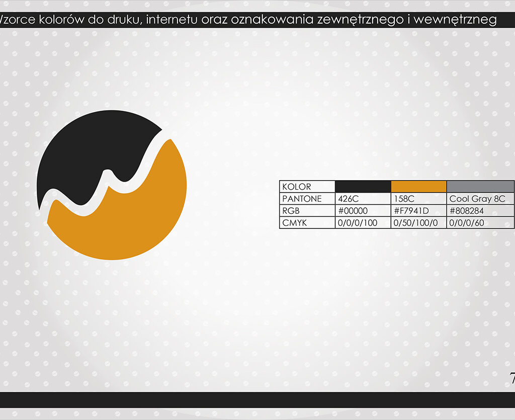515x420 pixels.
Task: Select the 426C Pantone cell
Action: pos(363,199)
